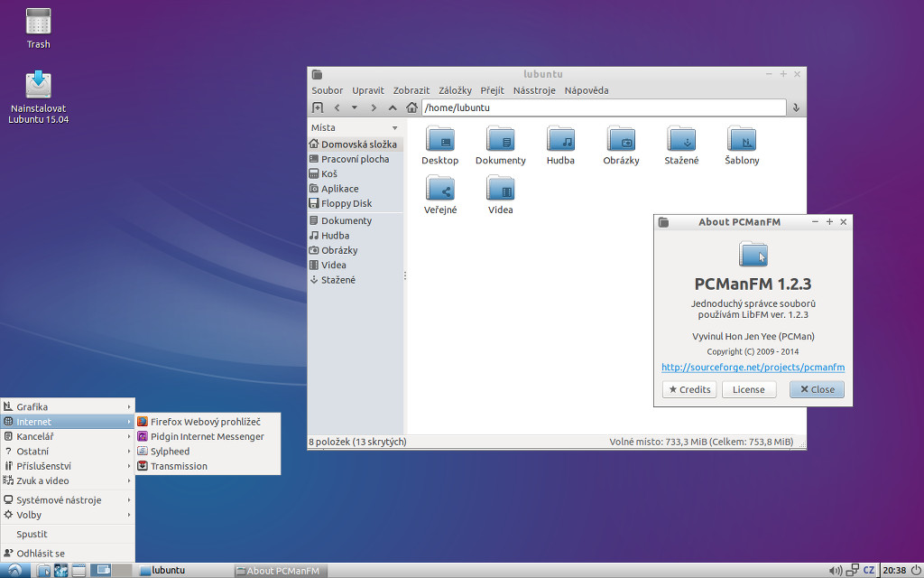924x578 pixels.
Task: Click the network connection tray icon
Action: coord(852,571)
